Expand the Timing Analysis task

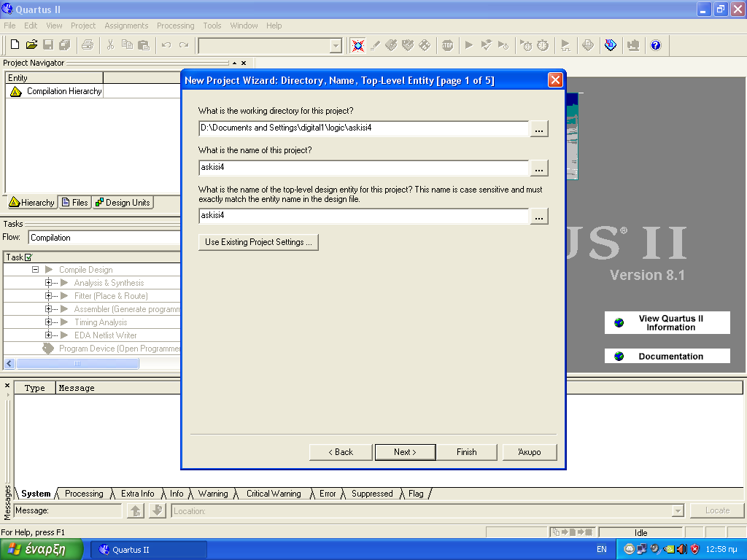click(49, 322)
